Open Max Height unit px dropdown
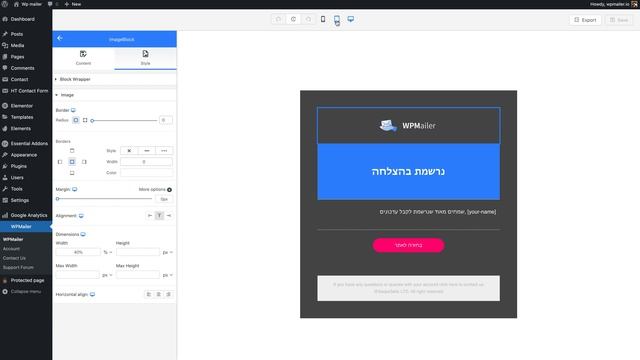640x360 pixels. click(x=167, y=275)
